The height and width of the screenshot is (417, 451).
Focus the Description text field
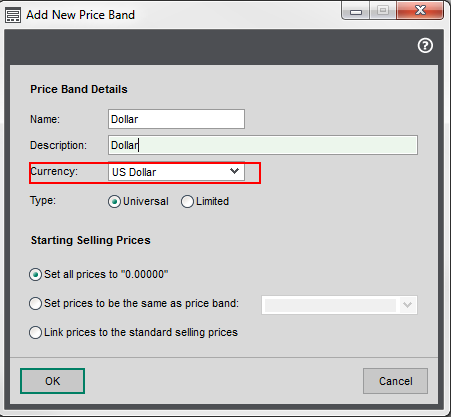[x=263, y=145]
